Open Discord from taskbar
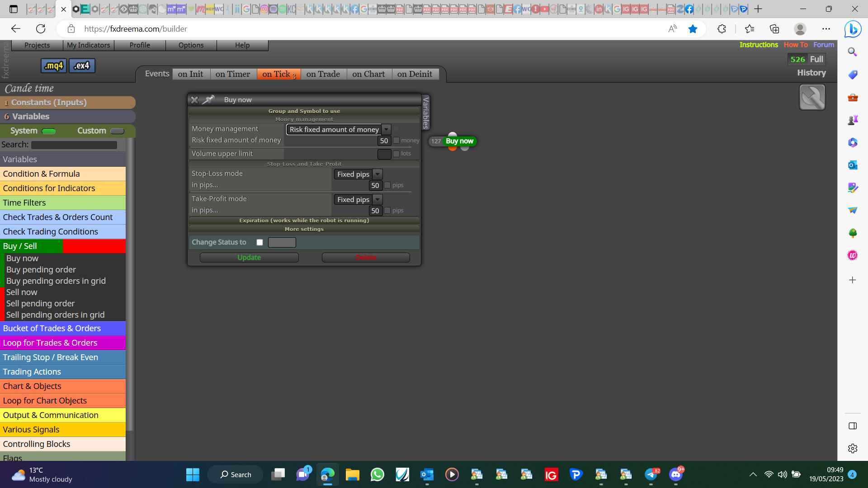868x488 pixels. [676, 474]
